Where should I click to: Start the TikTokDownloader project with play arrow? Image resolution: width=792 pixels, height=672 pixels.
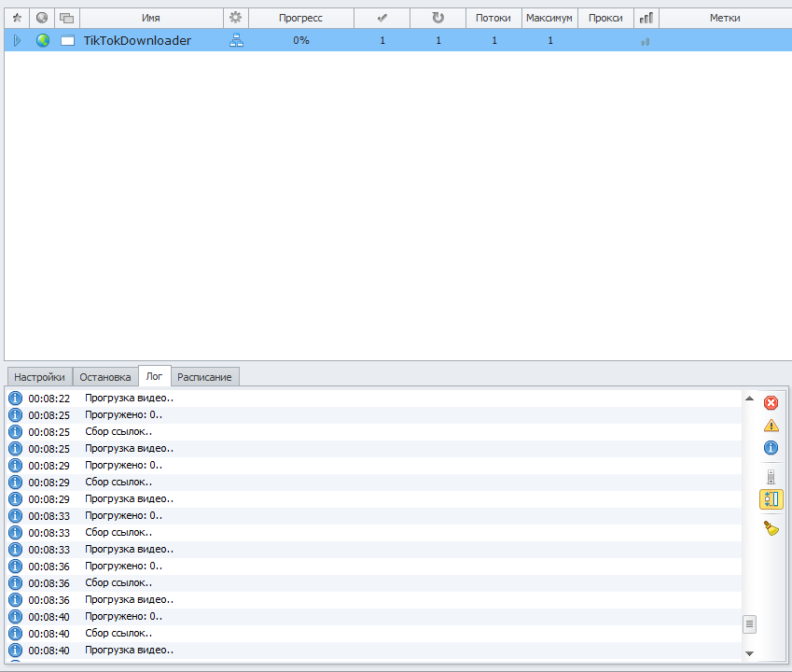pos(17,40)
